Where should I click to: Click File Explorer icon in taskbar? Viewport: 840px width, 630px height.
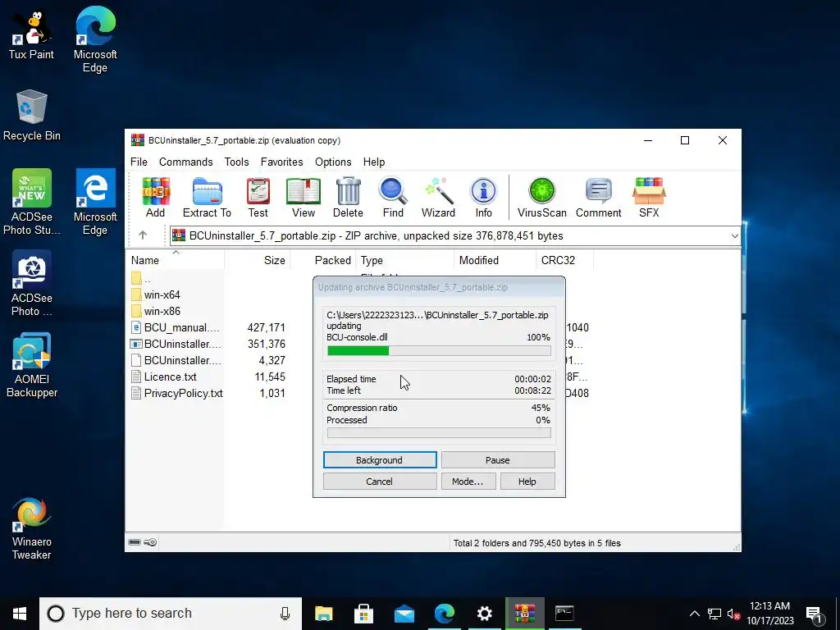323,614
